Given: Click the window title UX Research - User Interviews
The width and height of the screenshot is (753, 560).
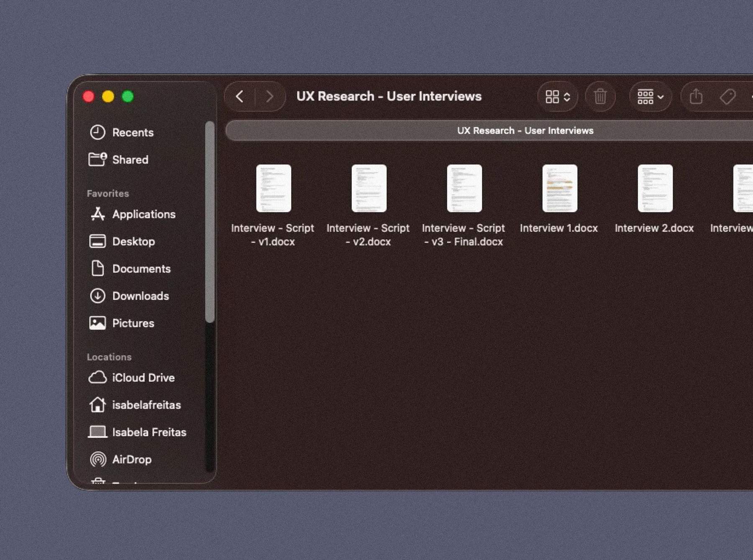Looking at the screenshot, I should click(x=389, y=96).
